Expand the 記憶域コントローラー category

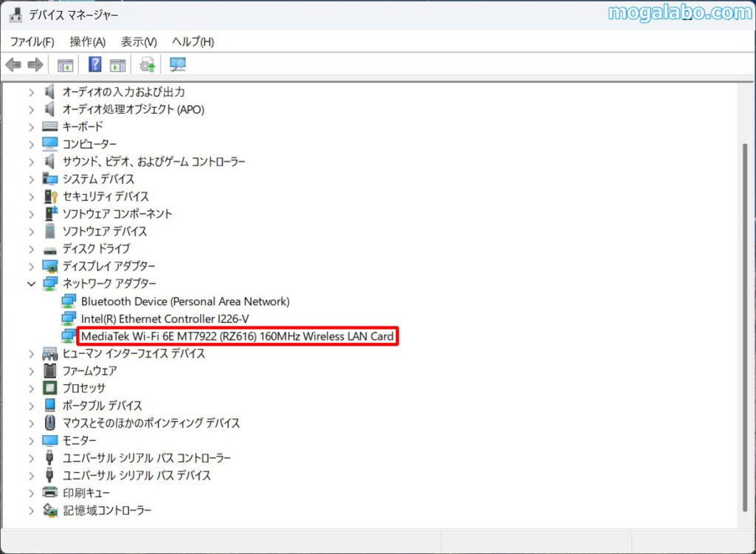[x=31, y=510]
